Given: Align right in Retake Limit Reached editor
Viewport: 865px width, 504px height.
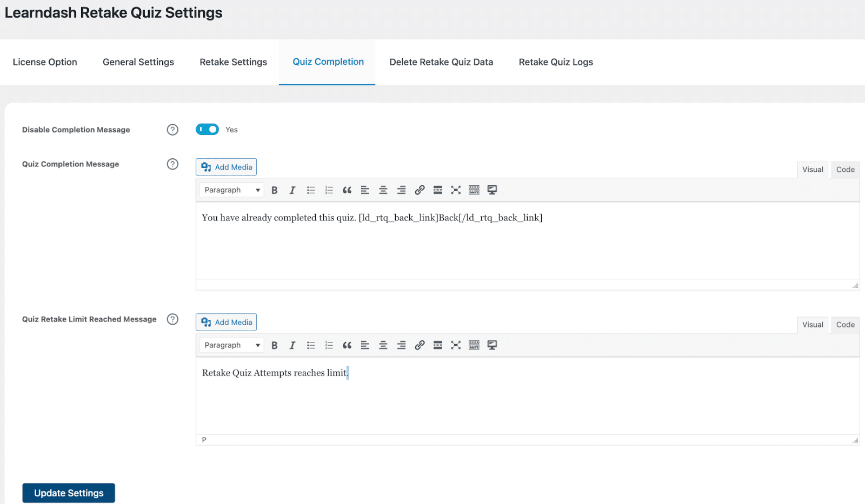Looking at the screenshot, I should click(x=401, y=345).
